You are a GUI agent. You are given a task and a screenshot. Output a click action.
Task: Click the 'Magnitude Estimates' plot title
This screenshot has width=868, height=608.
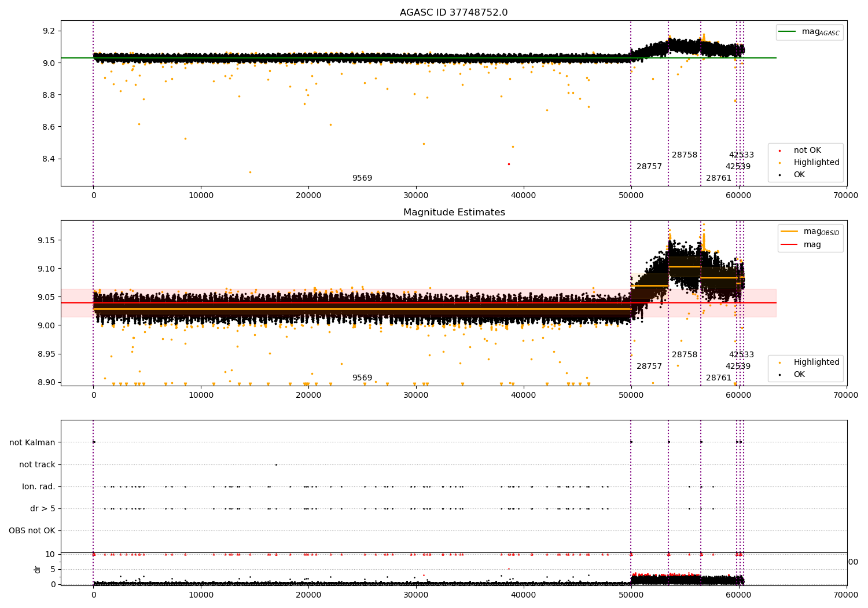(x=454, y=213)
